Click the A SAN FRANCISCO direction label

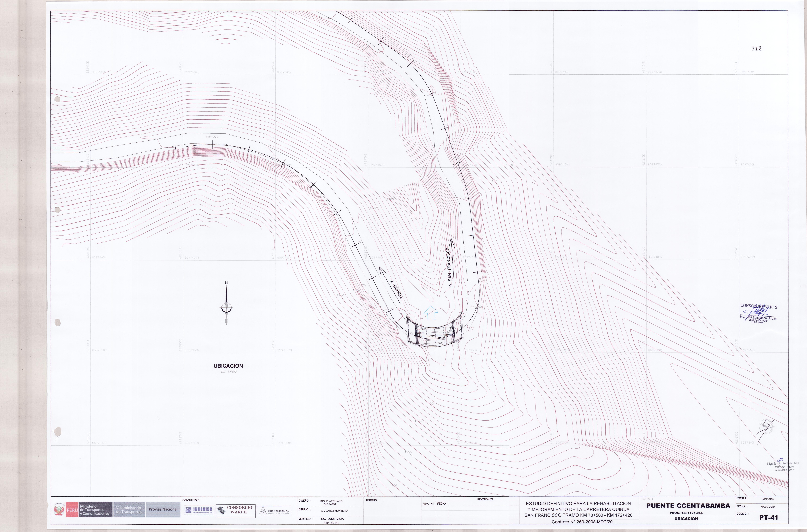coord(449,267)
